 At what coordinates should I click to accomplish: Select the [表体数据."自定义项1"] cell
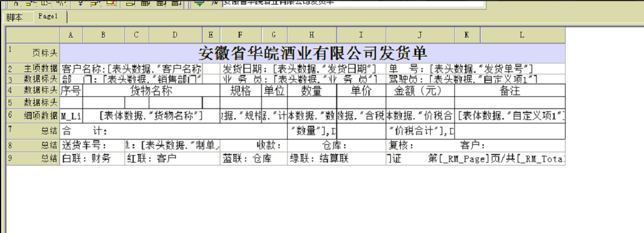(510, 116)
